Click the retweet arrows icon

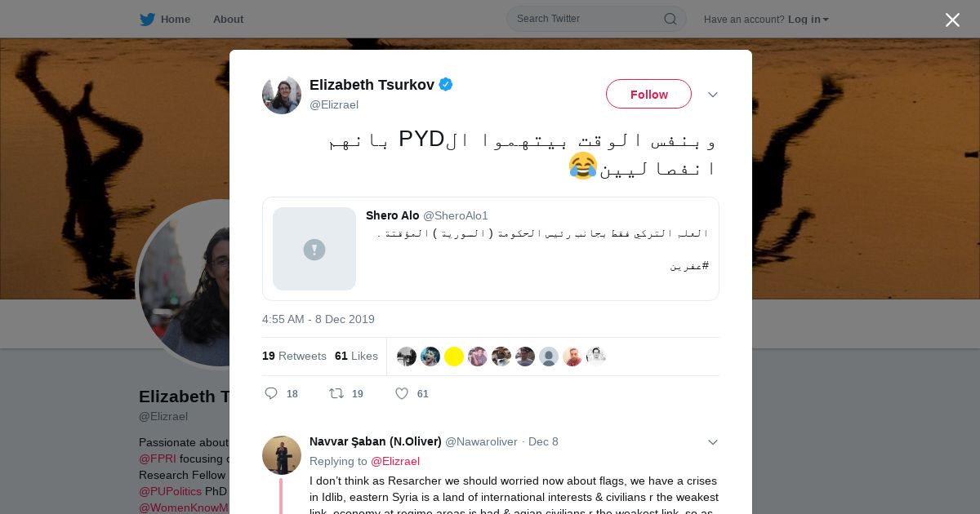pyautogui.click(x=336, y=393)
